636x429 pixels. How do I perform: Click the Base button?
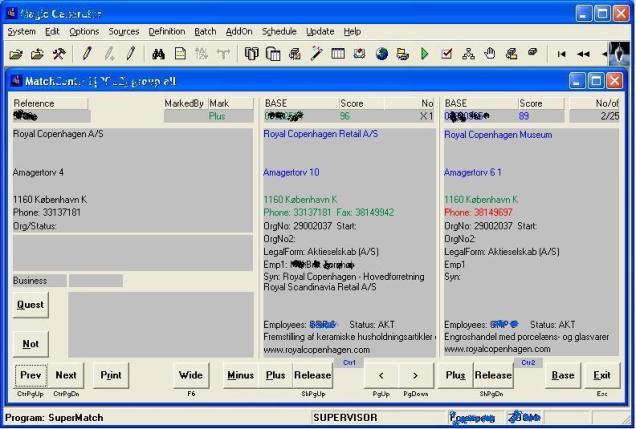(x=563, y=375)
